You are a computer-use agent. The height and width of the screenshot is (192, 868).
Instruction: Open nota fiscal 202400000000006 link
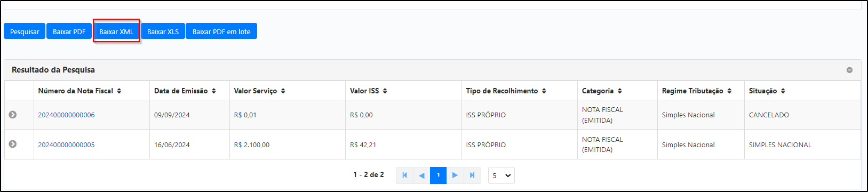[x=66, y=115]
